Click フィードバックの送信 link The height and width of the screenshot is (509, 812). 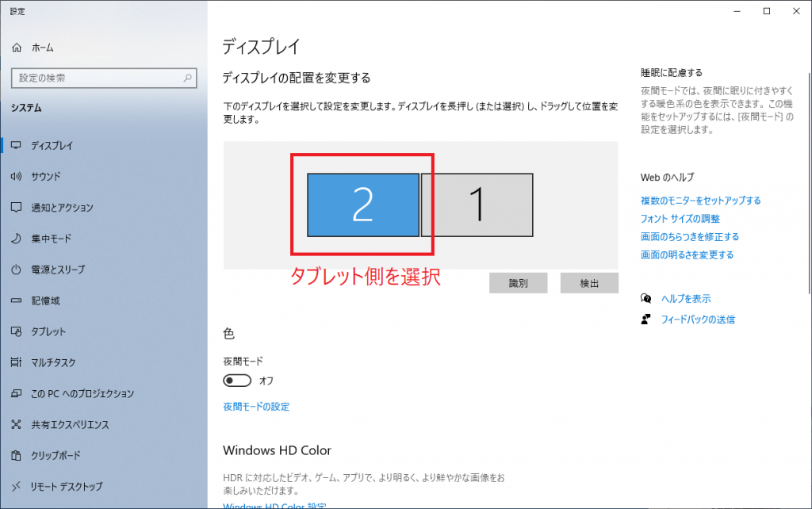(x=698, y=320)
